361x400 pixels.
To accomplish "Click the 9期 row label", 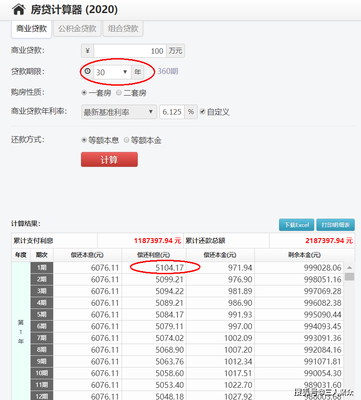I will (42, 361).
